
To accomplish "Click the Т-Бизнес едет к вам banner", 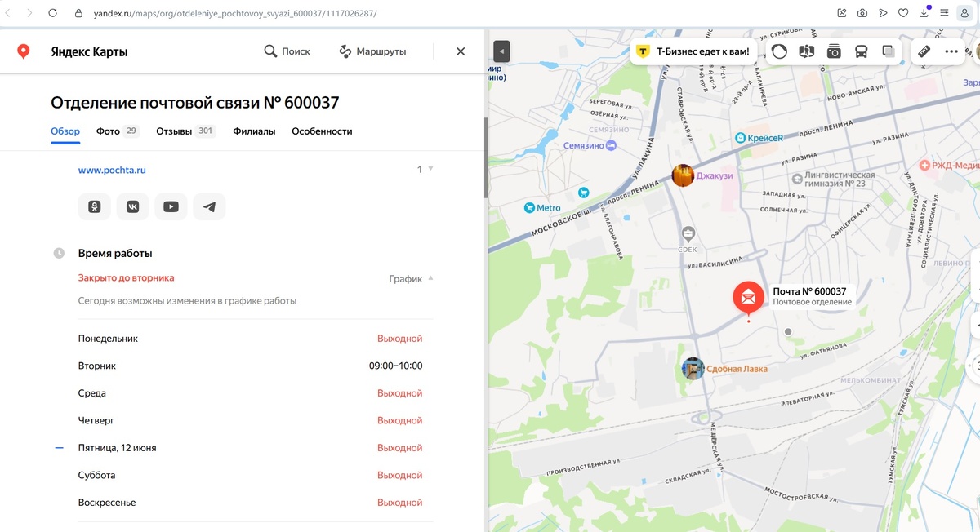I will pos(693,51).
